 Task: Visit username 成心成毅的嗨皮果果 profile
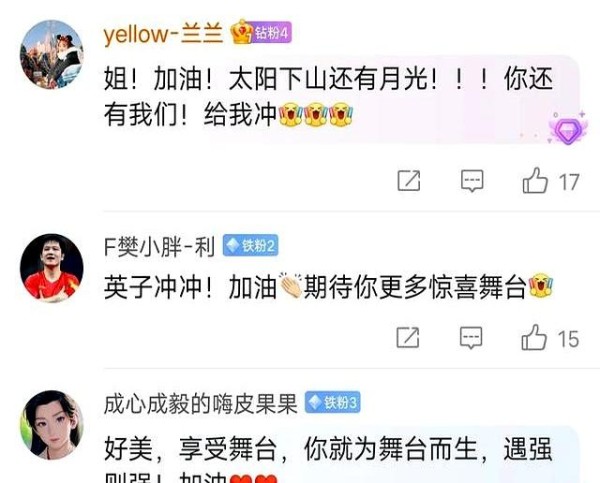pyautogui.click(x=201, y=403)
